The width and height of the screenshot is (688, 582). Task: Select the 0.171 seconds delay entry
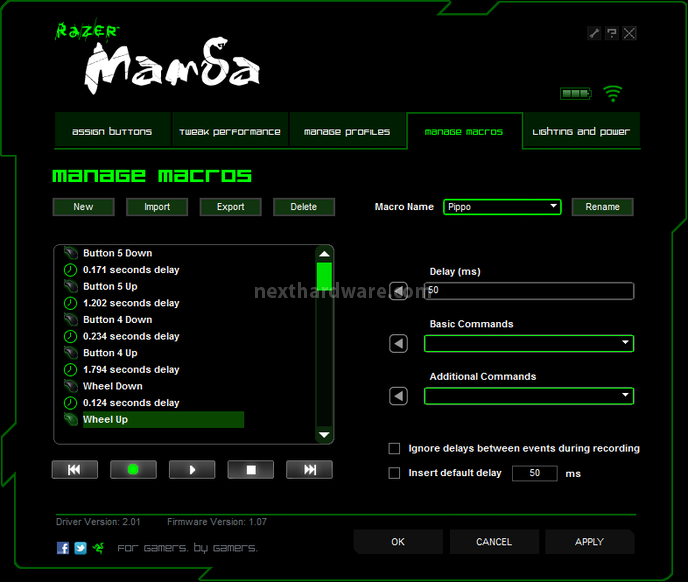(131, 269)
